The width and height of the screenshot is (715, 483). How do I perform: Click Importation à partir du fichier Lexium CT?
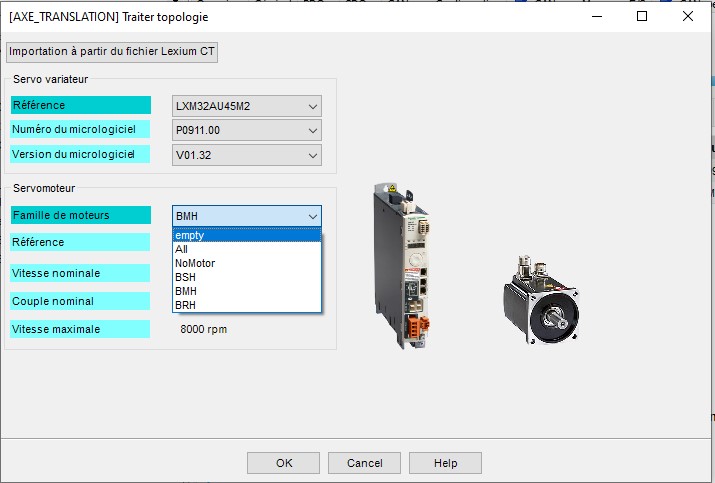pyautogui.click(x=112, y=52)
